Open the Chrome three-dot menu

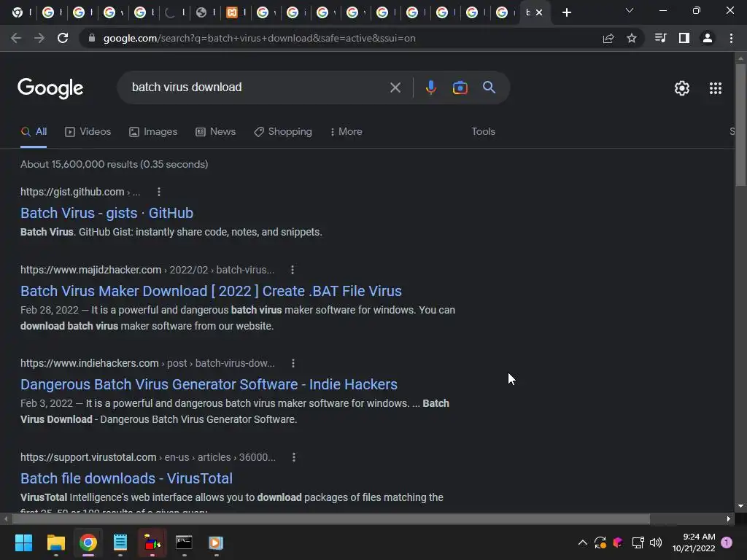pyautogui.click(x=731, y=38)
